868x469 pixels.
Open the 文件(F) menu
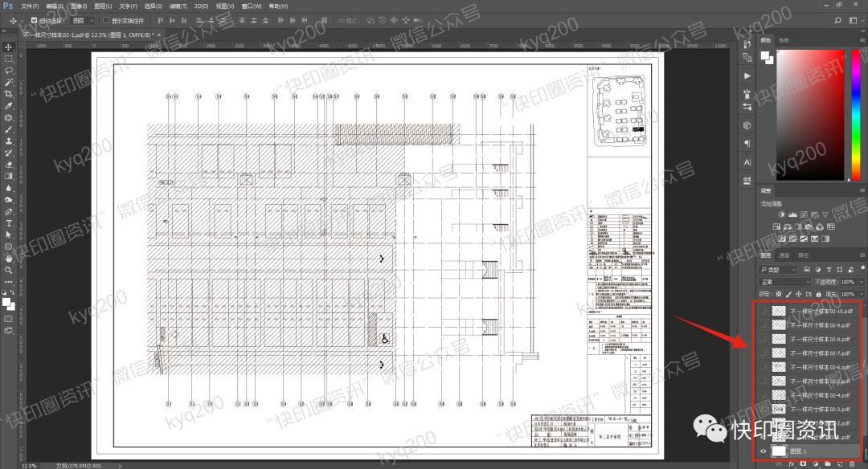click(x=30, y=6)
